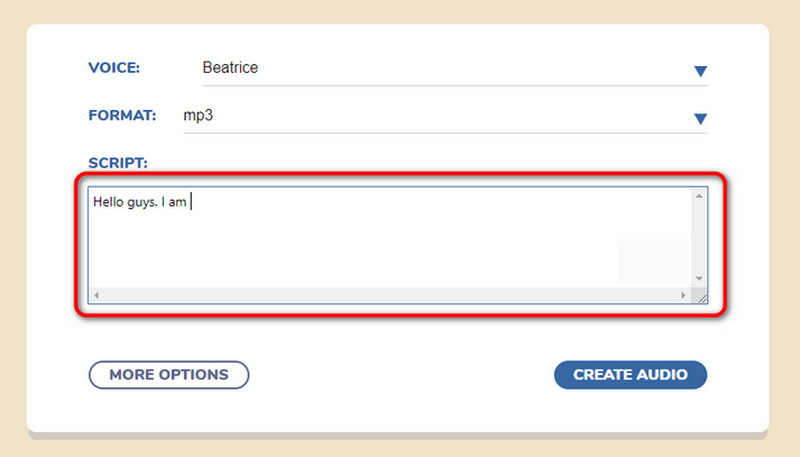
Task: Click the word "guys" in the script
Action: pyautogui.click(x=142, y=202)
